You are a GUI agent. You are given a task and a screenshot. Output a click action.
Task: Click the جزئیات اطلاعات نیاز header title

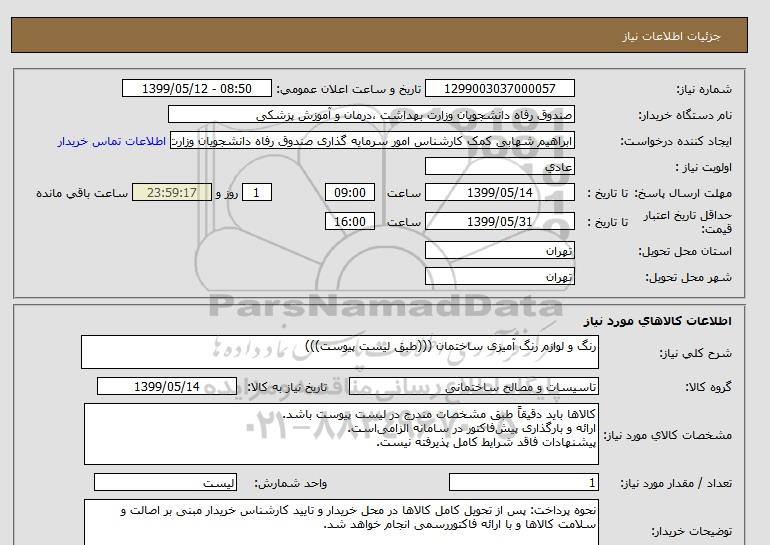(x=671, y=36)
